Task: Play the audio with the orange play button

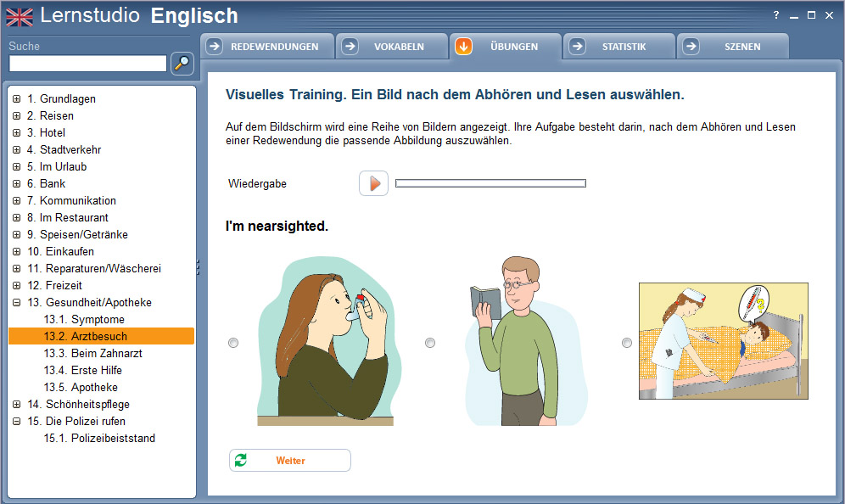Action: 373,183
